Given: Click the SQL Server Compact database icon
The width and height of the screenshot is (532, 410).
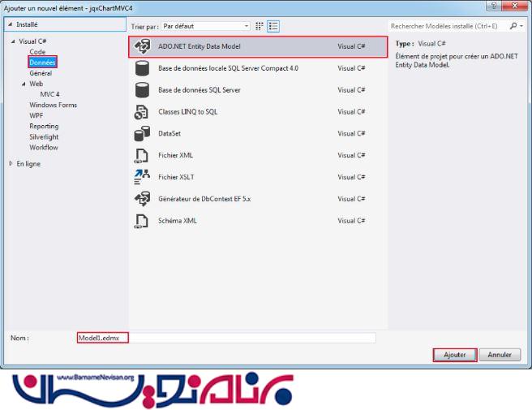Looking at the screenshot, I should [x=142, y=69].
